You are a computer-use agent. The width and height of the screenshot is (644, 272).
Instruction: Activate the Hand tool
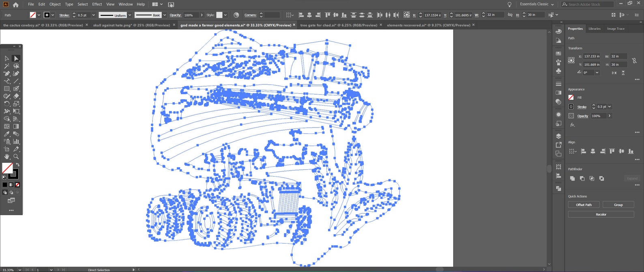(x=7, y=157)
